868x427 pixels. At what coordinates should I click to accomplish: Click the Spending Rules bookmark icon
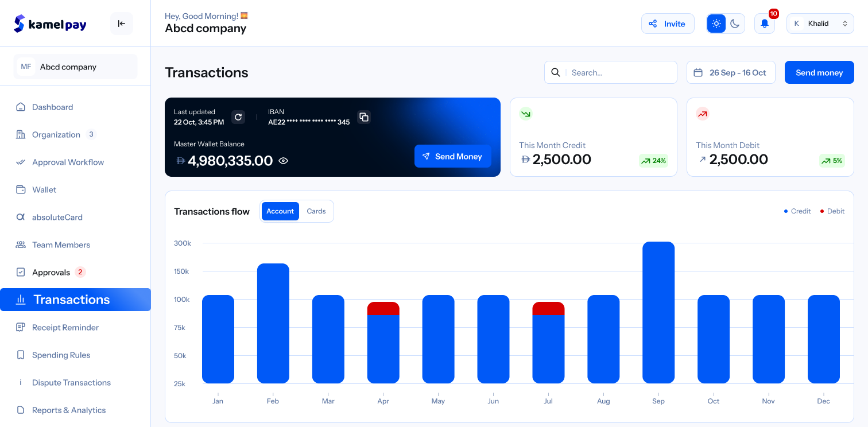(21, 355)
